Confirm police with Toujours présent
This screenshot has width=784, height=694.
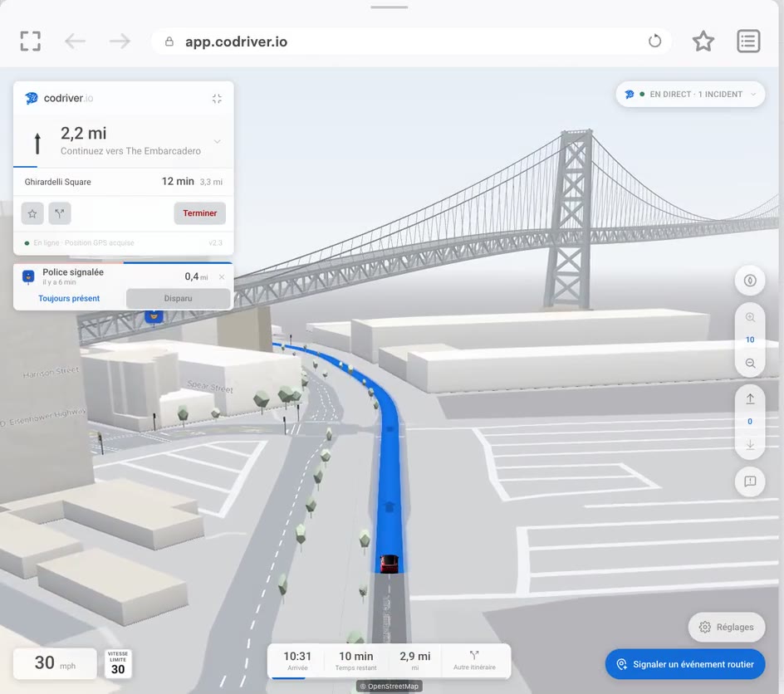[69, 298]
